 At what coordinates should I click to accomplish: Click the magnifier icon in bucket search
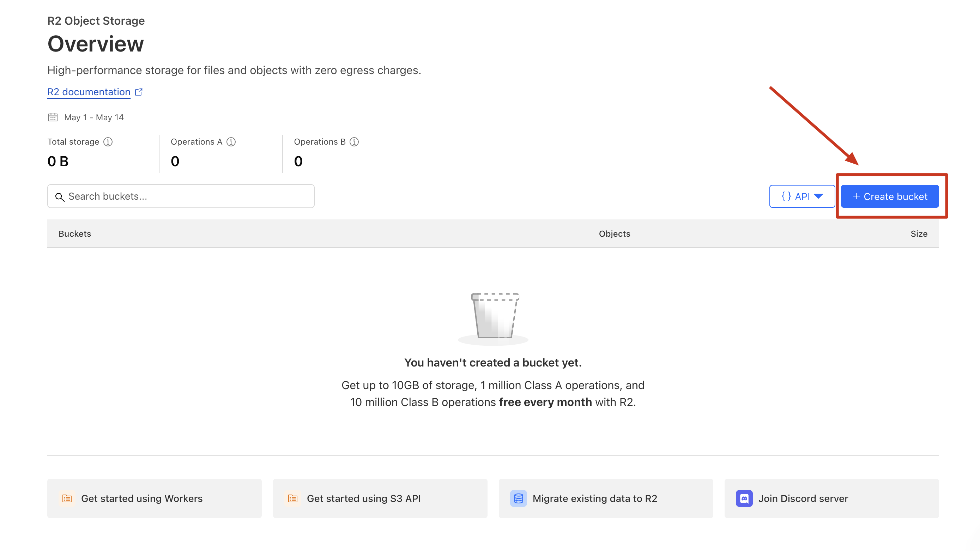[x=60, y=197]
